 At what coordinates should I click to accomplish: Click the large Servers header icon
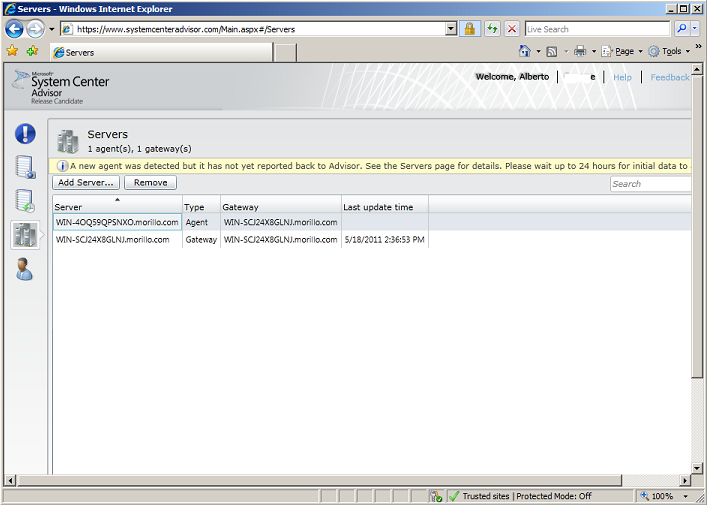click(x=68, y=141)
